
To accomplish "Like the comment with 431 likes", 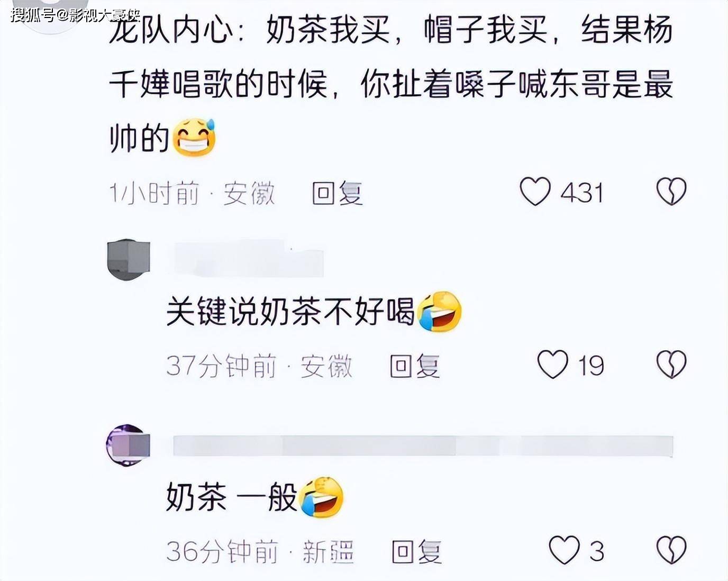I will tap(535, 191).
